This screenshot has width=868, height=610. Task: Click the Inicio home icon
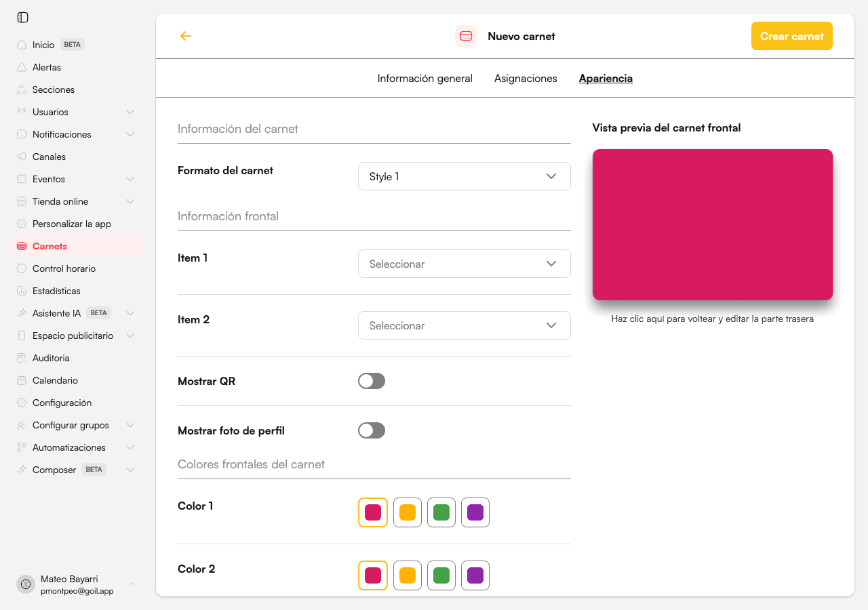click(x=22, y=45)
